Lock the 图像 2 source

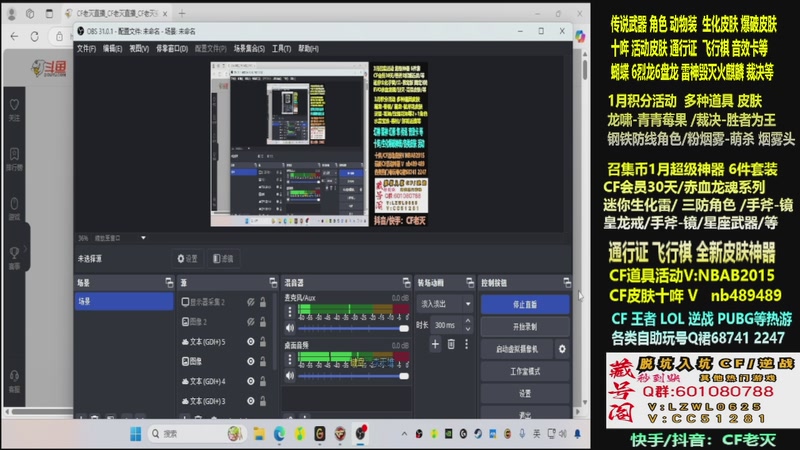coord(263,322)
